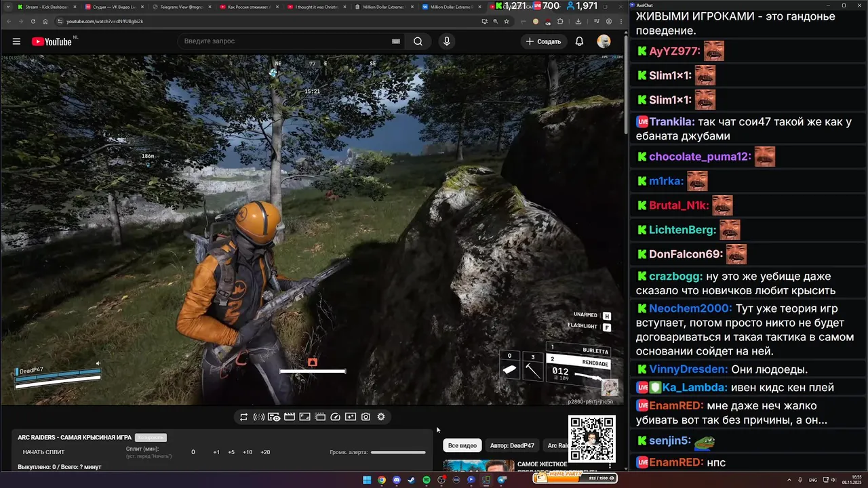The width and height of the screenshot is (868, 488).
Task: Add +20 minutes to split
Action: 265,452
